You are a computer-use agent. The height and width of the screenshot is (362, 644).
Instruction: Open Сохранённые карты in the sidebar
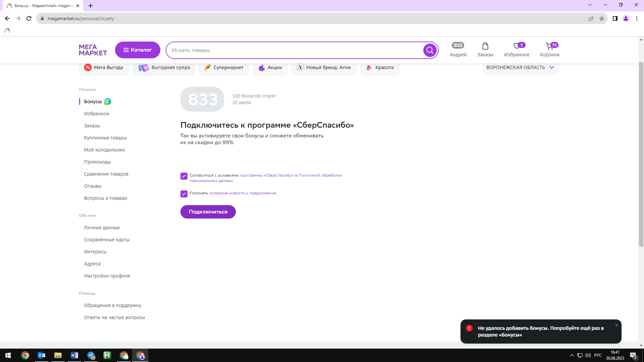(107, 240)
